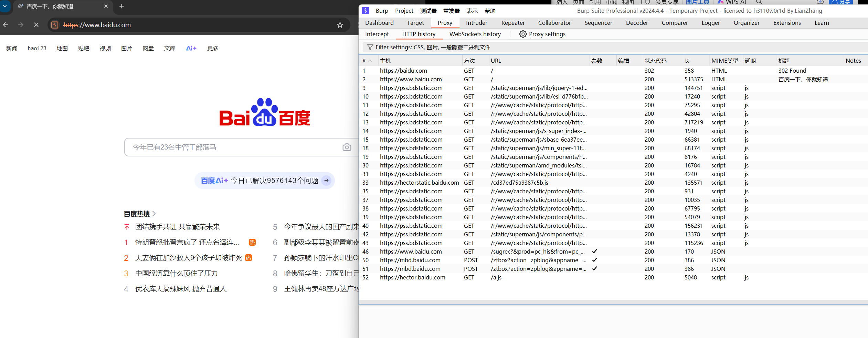Image resolution: width=868 pixels, height=338 pixels.
Task: Switch to Comparer tab
Action: pyautogui.click(x=675, y=23)
